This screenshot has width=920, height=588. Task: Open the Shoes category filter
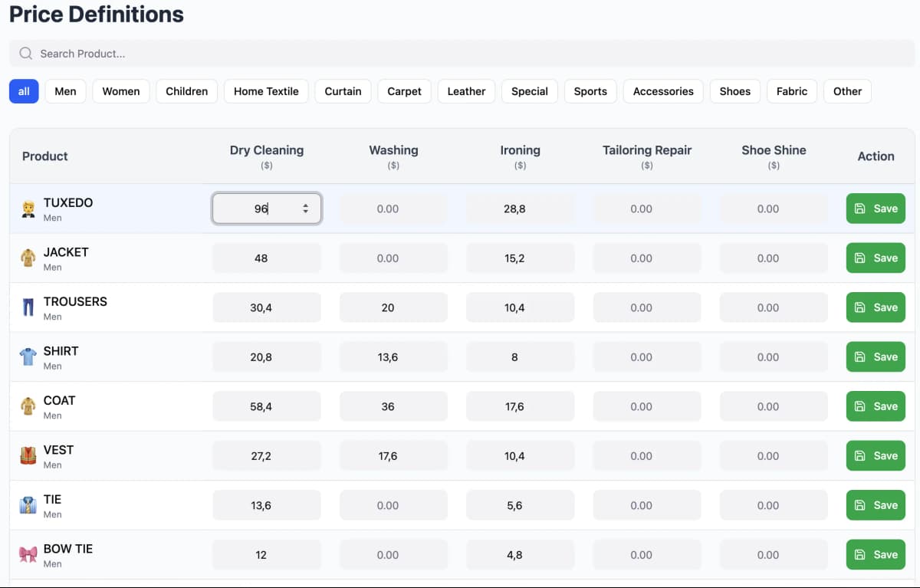[735, 91]
